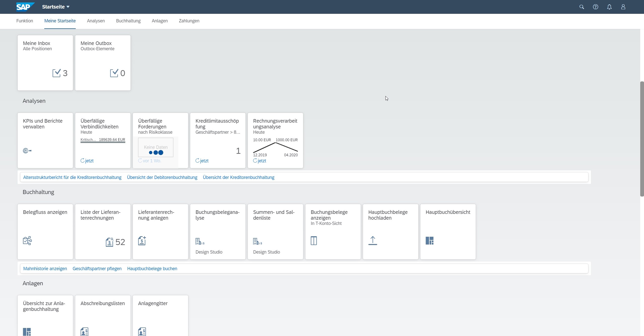Open the Zahlungen tab
The height and width of the screenshot is (336, 644).
[x=189, y=21]
